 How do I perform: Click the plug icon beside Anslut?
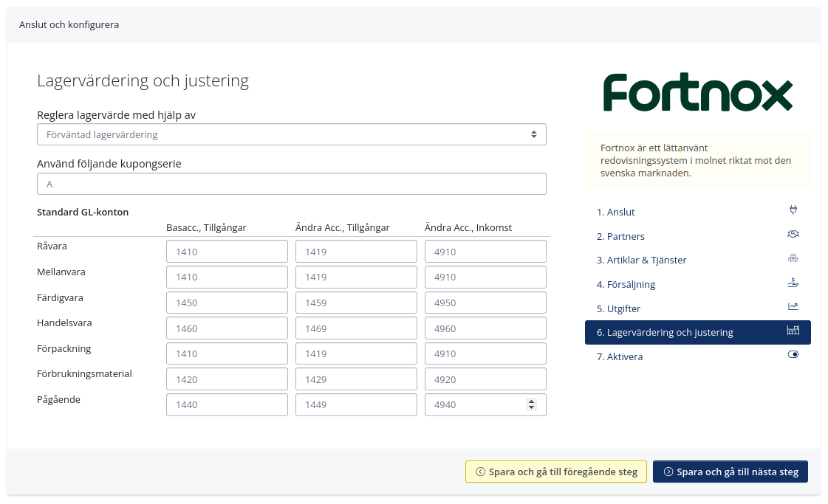(793, 210)
